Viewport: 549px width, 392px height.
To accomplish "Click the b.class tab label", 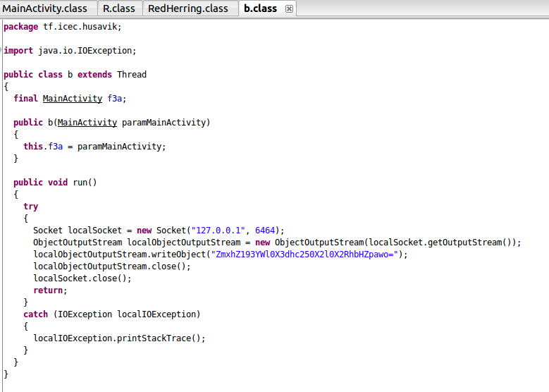I will [x=261, y=8].
